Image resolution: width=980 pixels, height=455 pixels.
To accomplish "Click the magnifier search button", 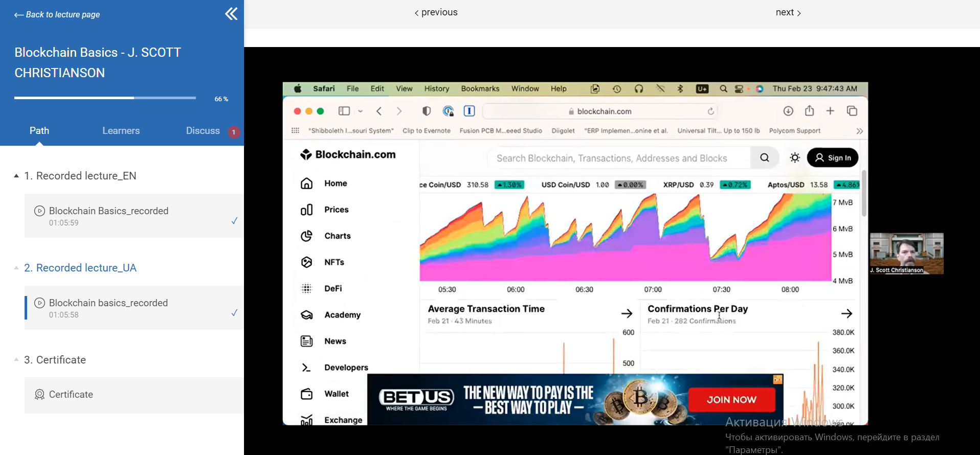I will tap(765, 158).
